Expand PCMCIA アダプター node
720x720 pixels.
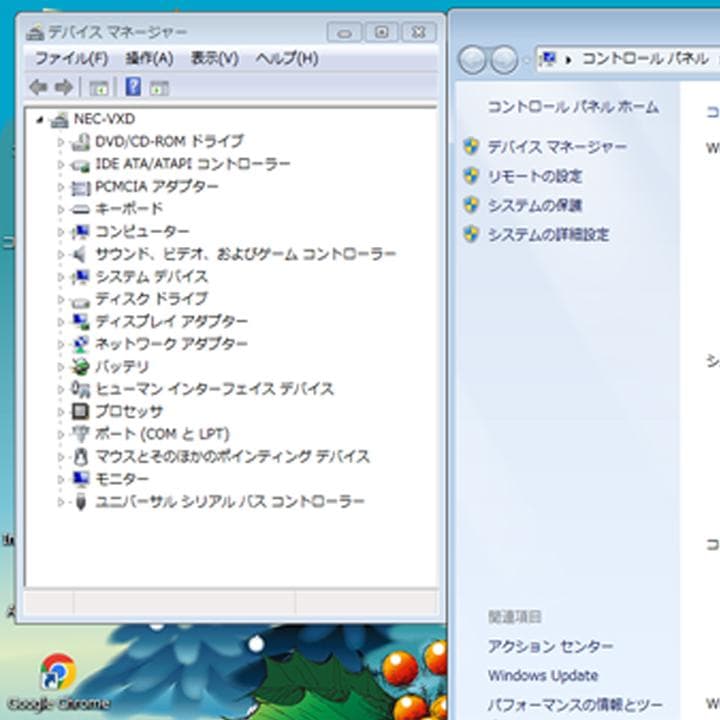tap(60, 187)
